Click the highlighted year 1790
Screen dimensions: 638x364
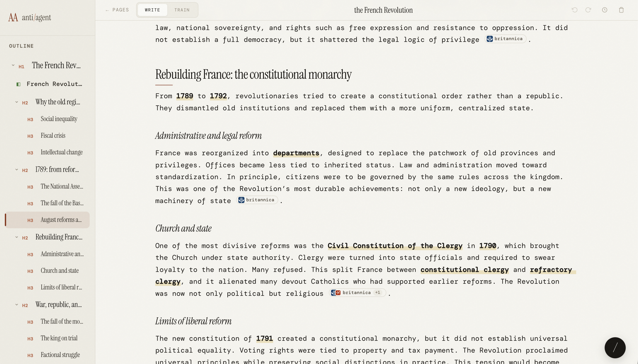click(488, 246)
